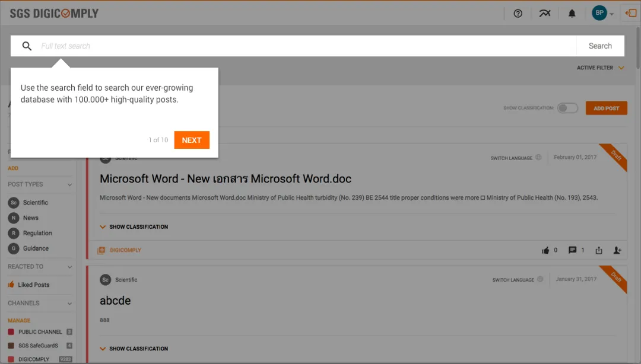
Task: Click the add-user icon on first post
Action: click(x=617, y=250)
